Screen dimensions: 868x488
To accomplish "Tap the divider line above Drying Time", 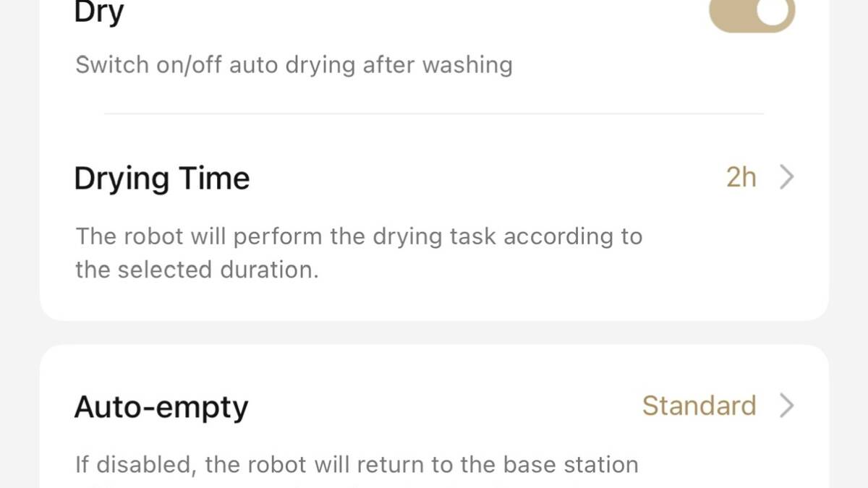I will pyautogui.click(x=434, y=114).
